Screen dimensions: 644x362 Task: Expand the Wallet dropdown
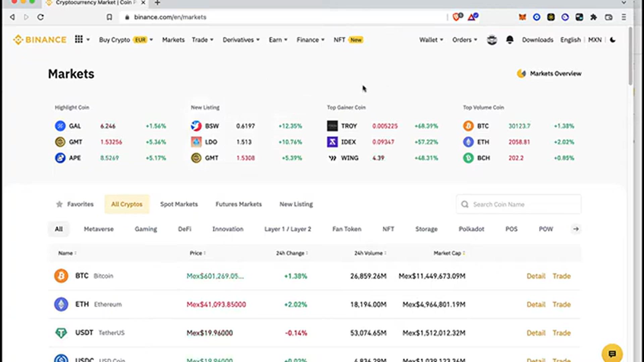(431, 40)
